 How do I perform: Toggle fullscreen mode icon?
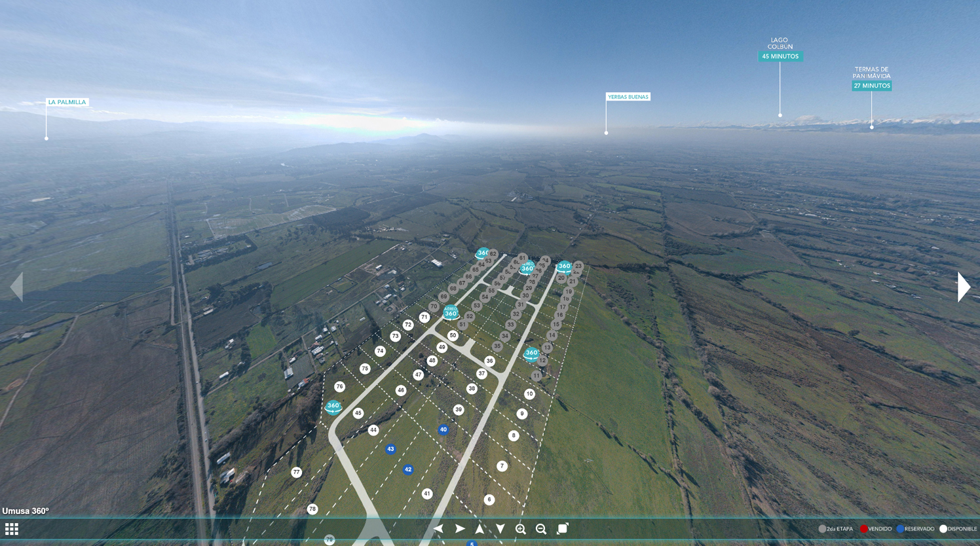click(563, 529)
